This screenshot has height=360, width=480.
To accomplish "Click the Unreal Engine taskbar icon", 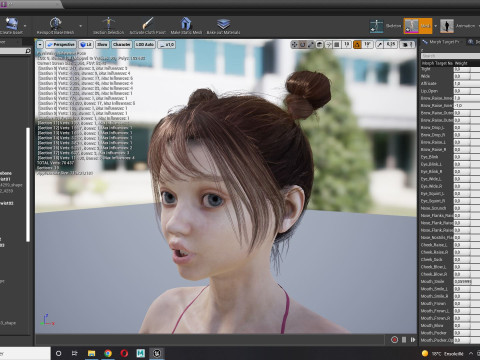I will tap(157, 353).
